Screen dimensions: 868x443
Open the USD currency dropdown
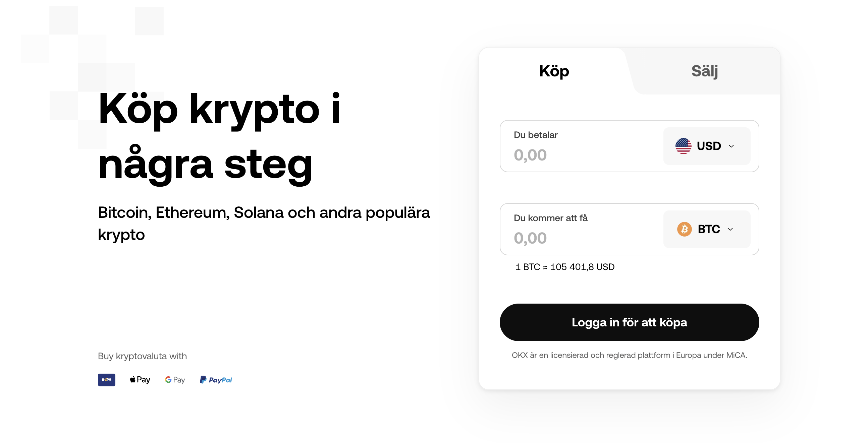point(707,146)
